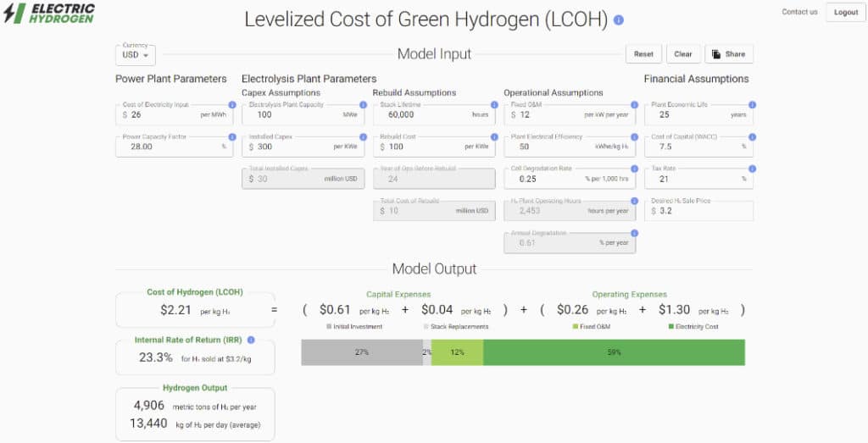
Task: Show info for Plant Economic Life
Action: [753, 104]
